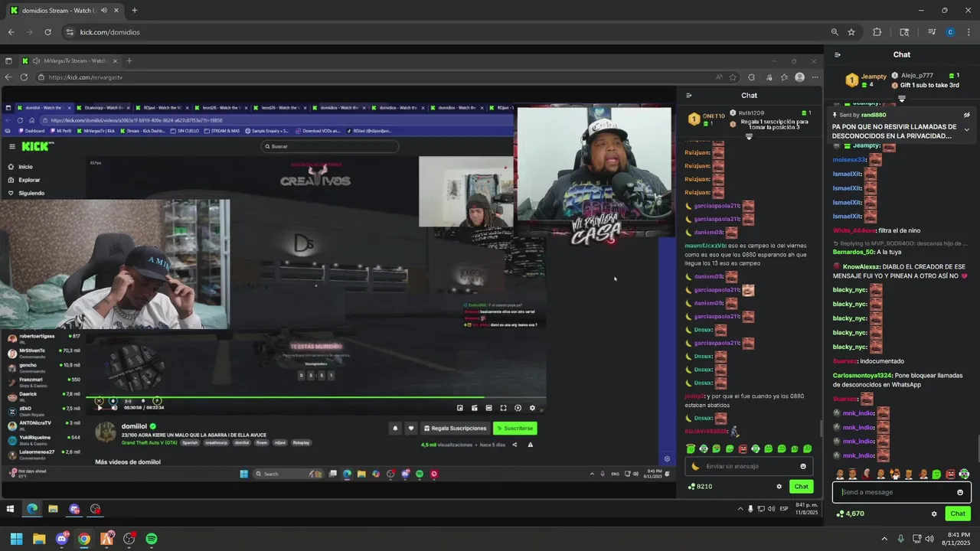This screenshot has height=551, width=980.
Task: Hide the pinned message from randi880
Action: (967, 115)
